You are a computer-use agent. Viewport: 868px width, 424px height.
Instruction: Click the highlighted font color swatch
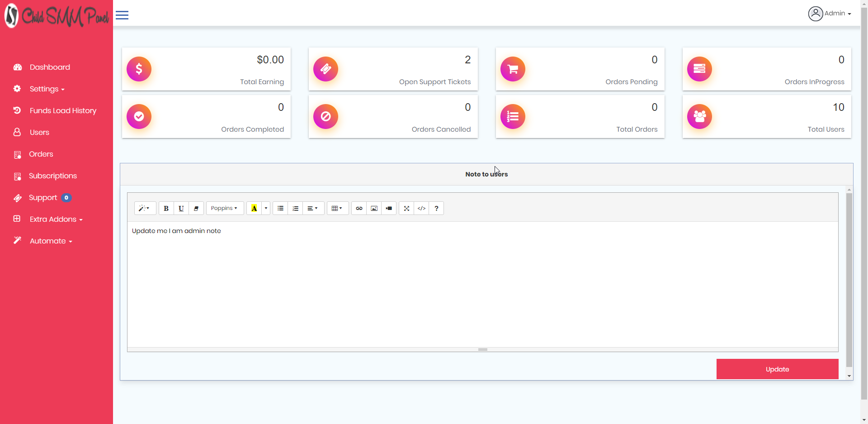(x=255, y=208)
